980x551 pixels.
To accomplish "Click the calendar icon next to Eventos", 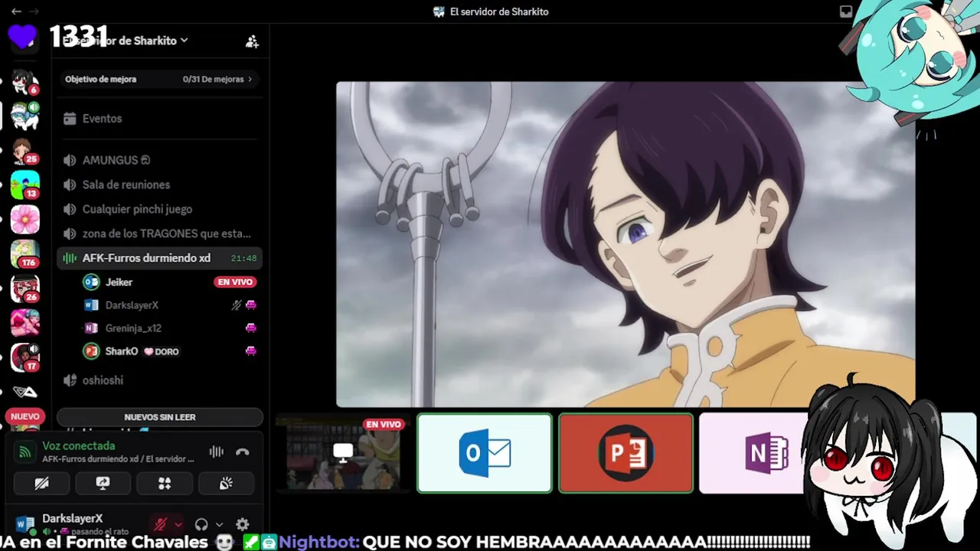I will click(70, 119).
